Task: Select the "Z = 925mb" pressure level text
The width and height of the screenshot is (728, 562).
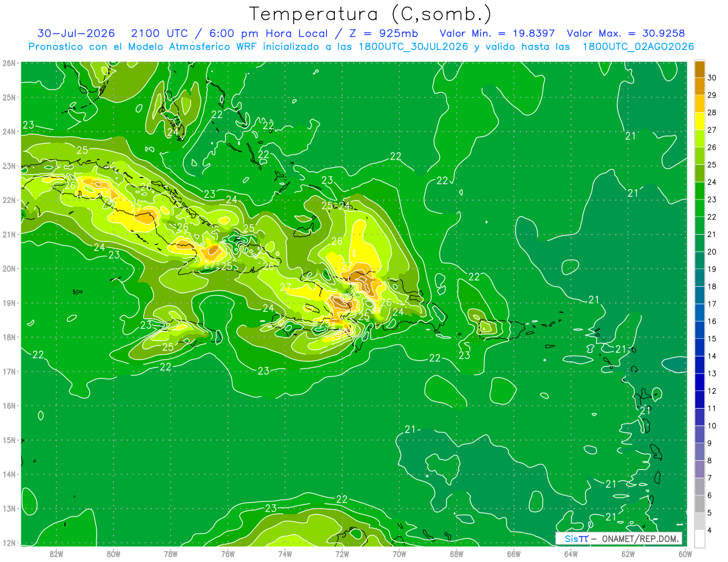Action: click(x=385, y=33)
